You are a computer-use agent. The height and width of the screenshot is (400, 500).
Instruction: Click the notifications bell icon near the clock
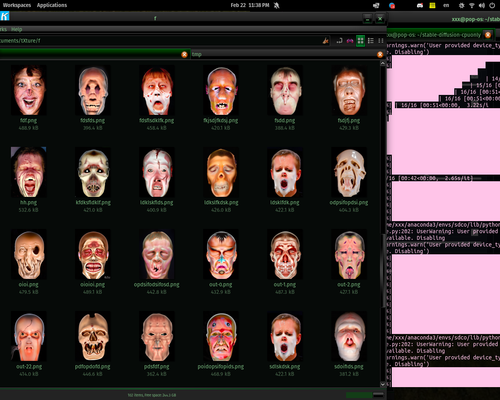276,5
